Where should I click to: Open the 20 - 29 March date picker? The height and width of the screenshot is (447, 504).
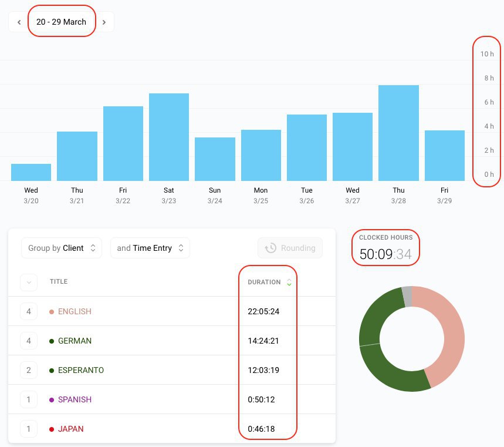pyautogui.click(x=62, y=22)
